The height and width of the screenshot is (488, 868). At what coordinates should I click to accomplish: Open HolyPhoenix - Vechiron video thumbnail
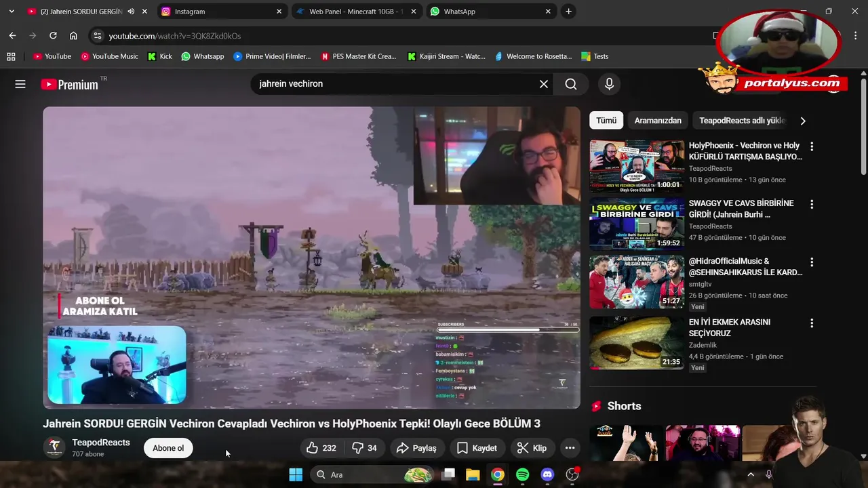point(637,166)
